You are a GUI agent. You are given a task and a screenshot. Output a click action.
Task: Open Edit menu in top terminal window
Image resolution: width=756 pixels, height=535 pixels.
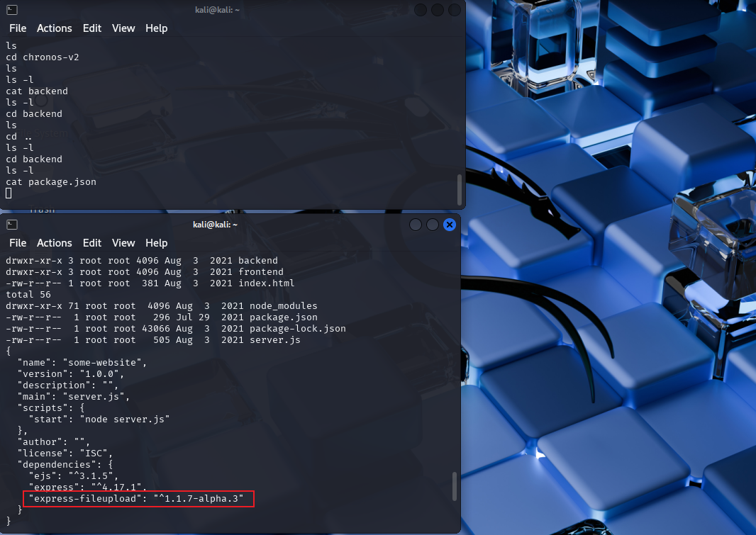(92, 28)
